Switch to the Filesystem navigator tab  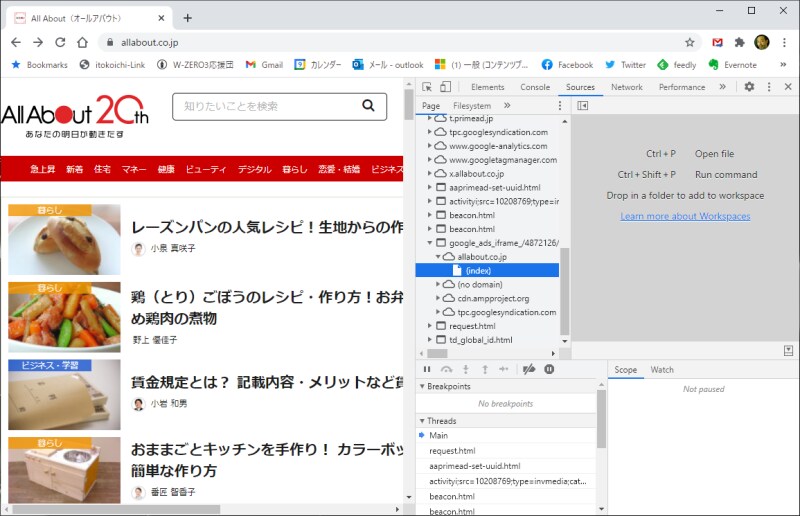(x=472, y=106)
